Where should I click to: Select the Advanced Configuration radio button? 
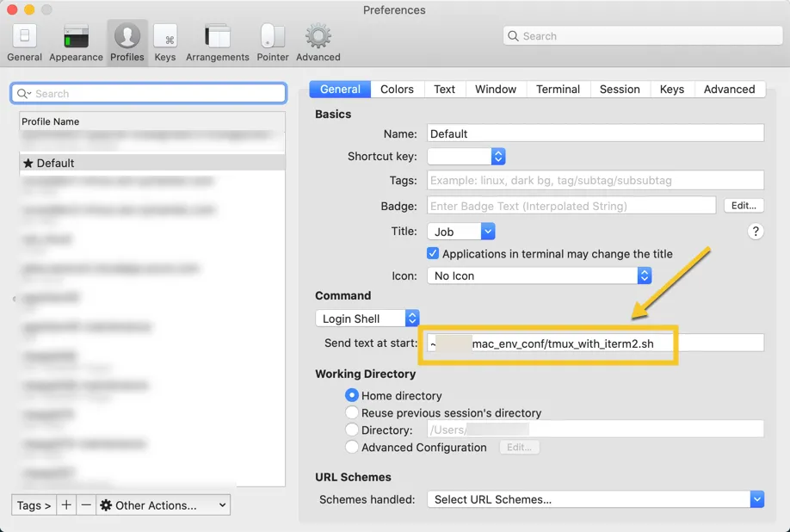(x=352, y=448)
